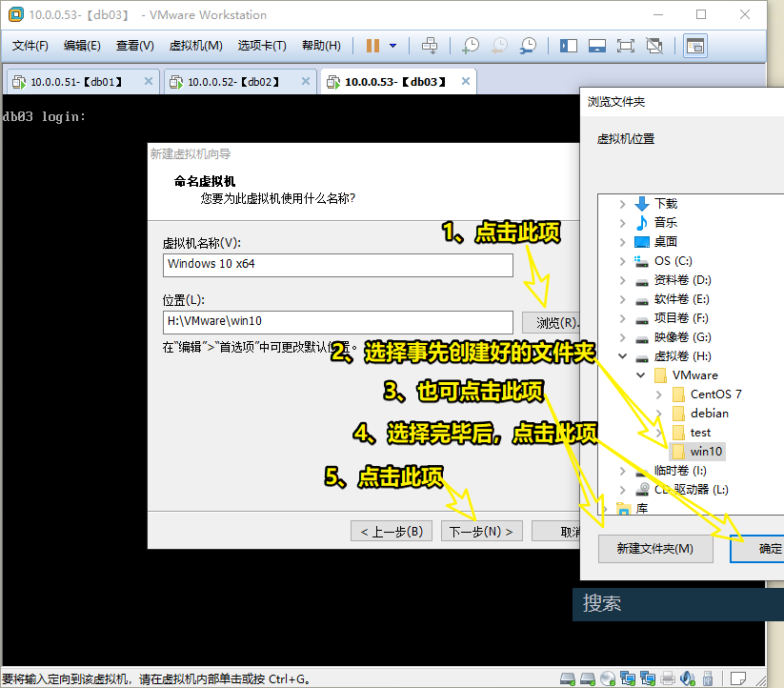Expand the 资料卷 (D:) node
The width and height of the screenshot is (784, 688).
point(622,280)
